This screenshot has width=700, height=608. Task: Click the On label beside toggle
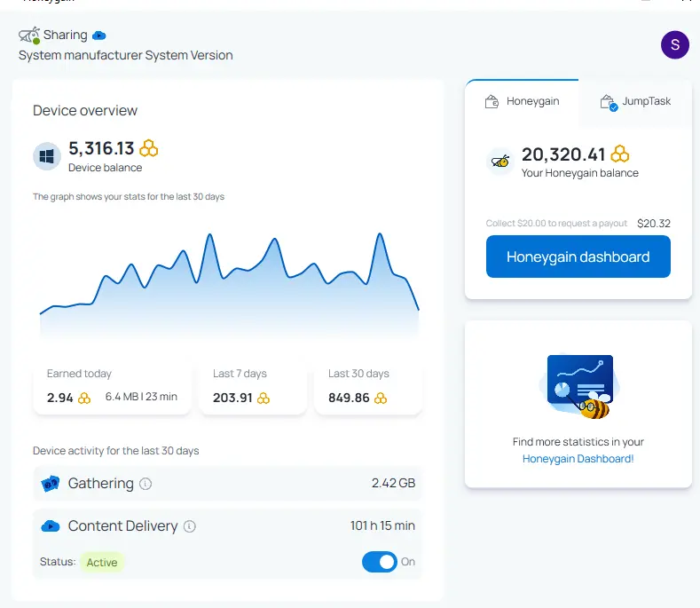pyautogui.click(x=408, y=562)
